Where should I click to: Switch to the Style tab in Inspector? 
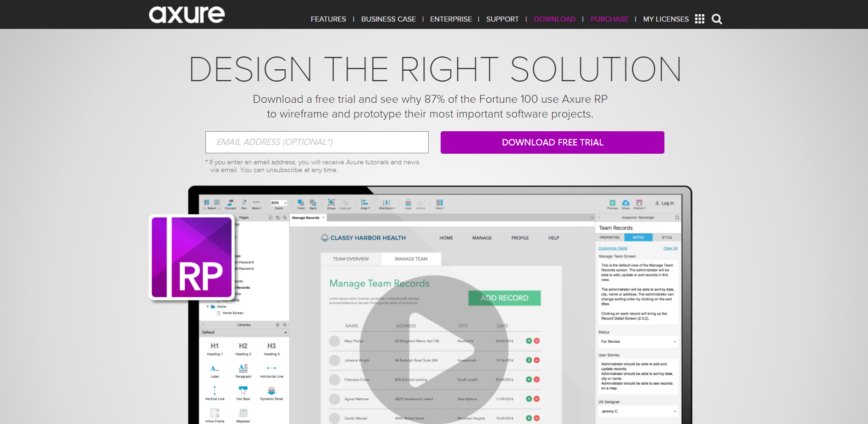click(x=667, y=237)
